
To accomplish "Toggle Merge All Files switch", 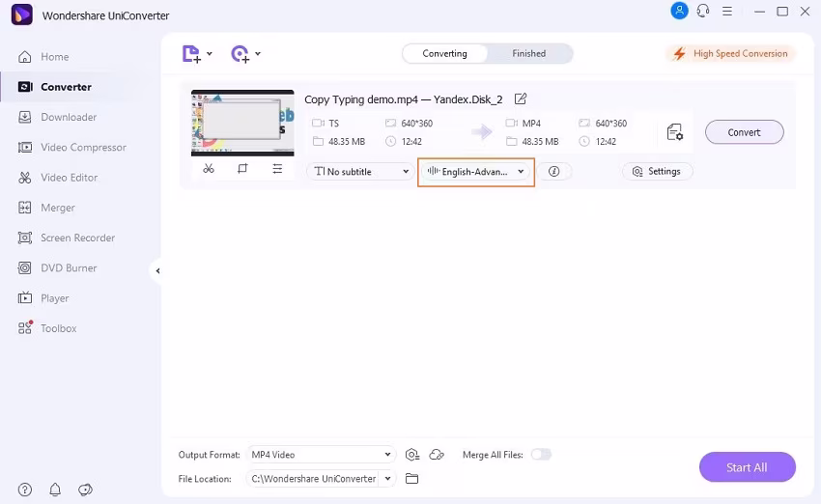I will 542,455.
